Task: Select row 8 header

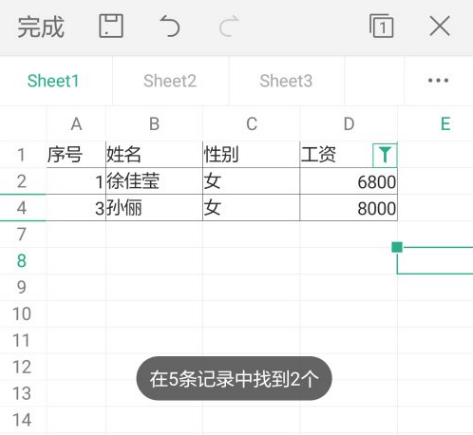Action: (x=22, y=261)
